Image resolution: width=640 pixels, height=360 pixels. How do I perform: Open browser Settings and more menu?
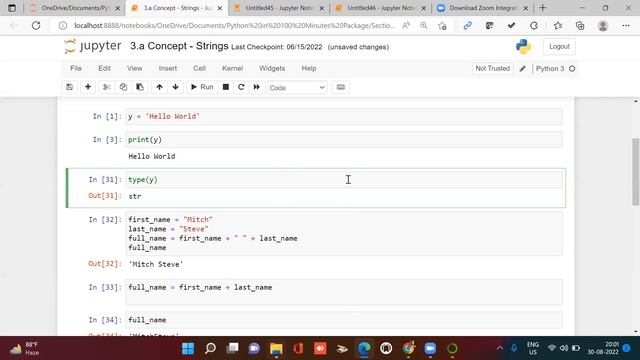(626, 26)
